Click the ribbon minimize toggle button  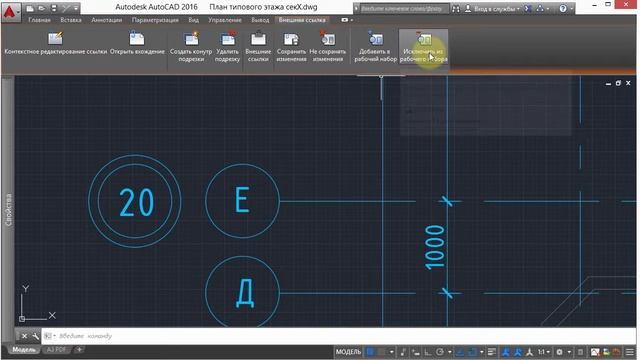tap(345, 20)
